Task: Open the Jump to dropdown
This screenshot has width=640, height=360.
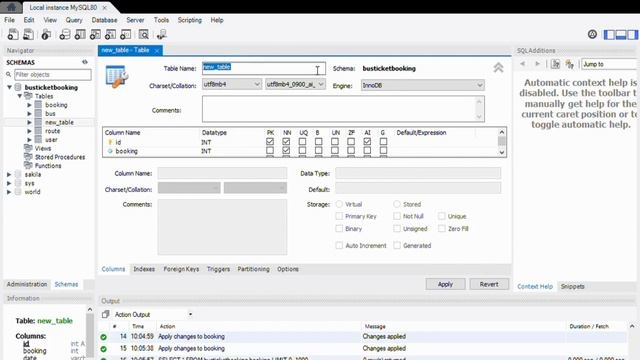Action: click(609, 64)
